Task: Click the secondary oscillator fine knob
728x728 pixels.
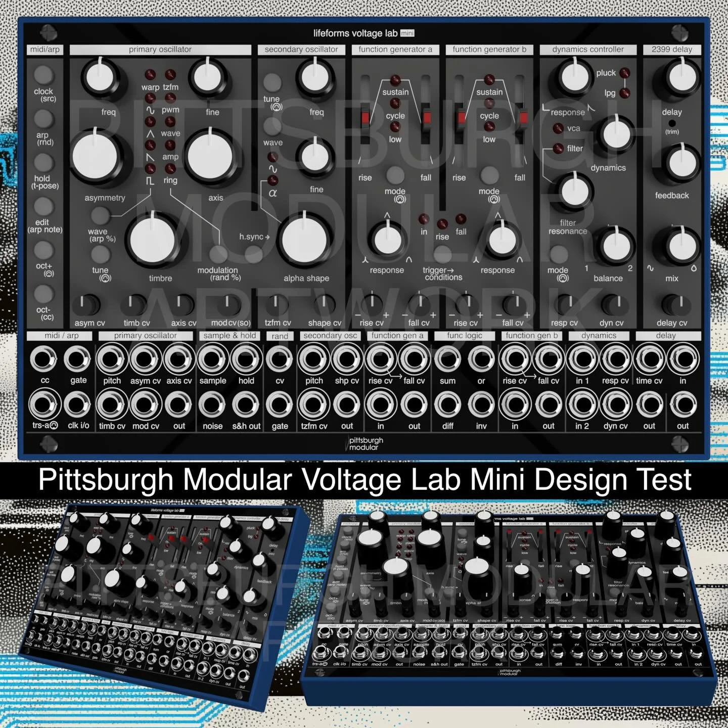Action: coord(315,156)
